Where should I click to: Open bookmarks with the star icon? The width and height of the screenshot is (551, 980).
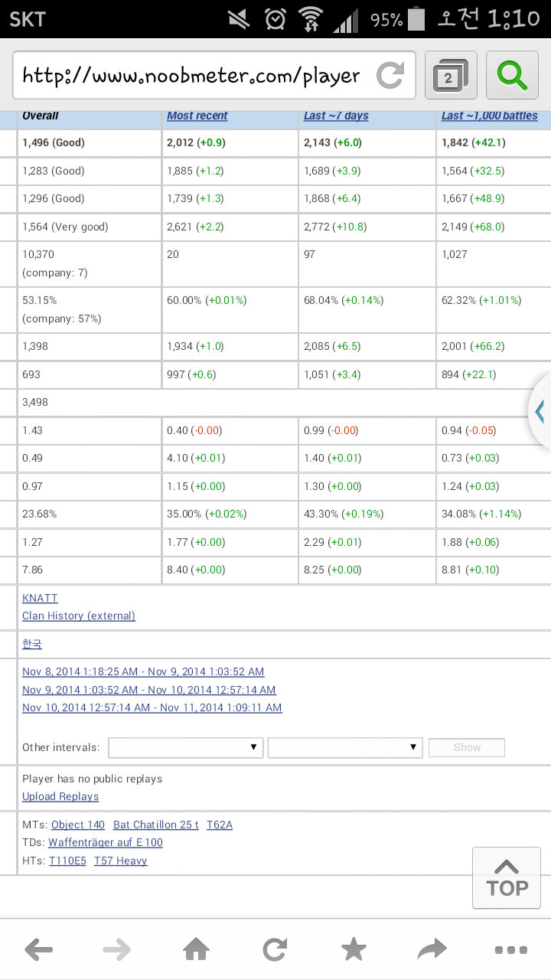[x=354, y=950]
